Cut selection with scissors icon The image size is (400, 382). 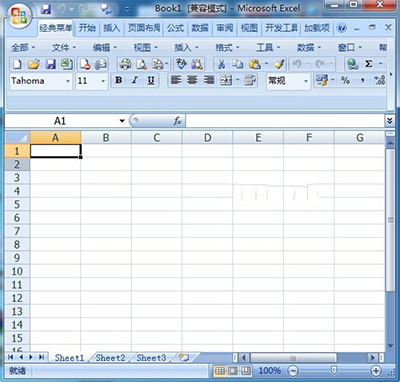(x=221, y=64)
